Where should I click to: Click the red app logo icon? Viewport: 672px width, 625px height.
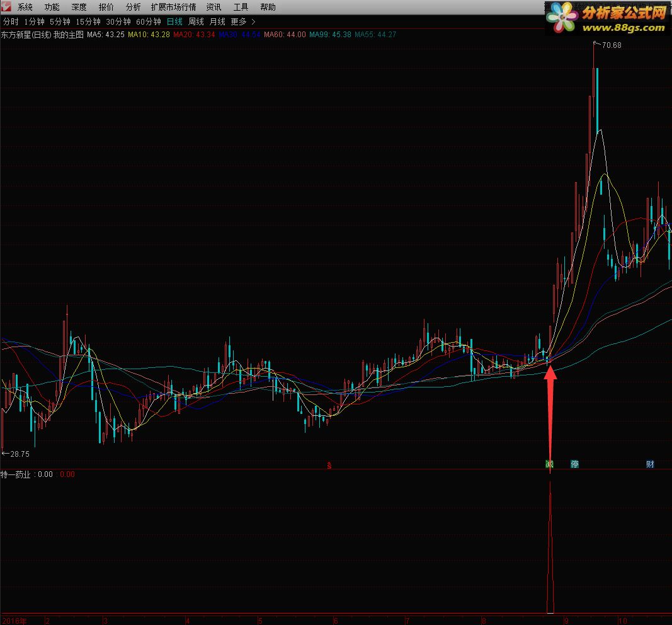point(6,6)
